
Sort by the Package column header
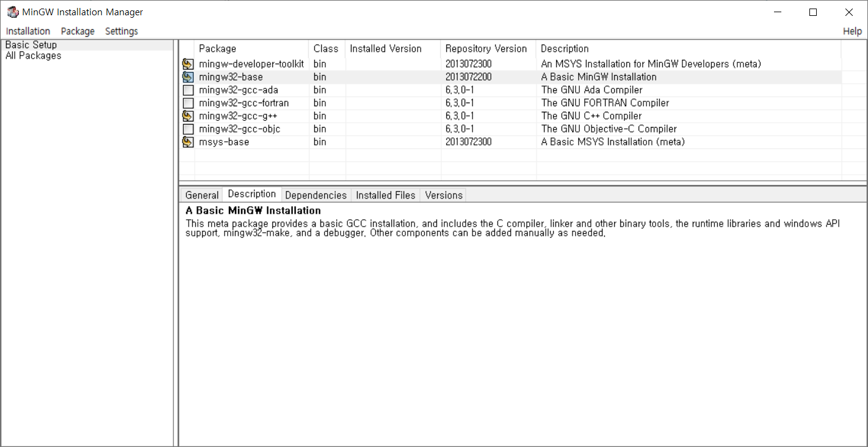tap(251, 49)
